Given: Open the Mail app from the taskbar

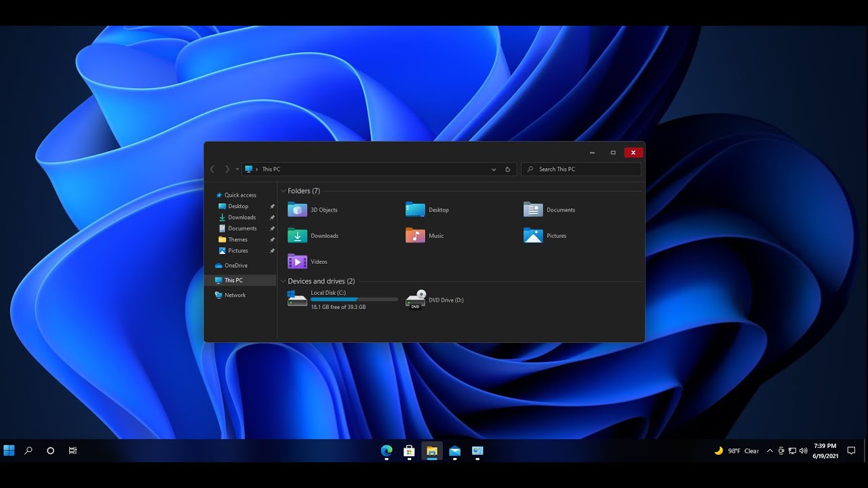Looking at the screenshot, I should click(x=454, y=451).
